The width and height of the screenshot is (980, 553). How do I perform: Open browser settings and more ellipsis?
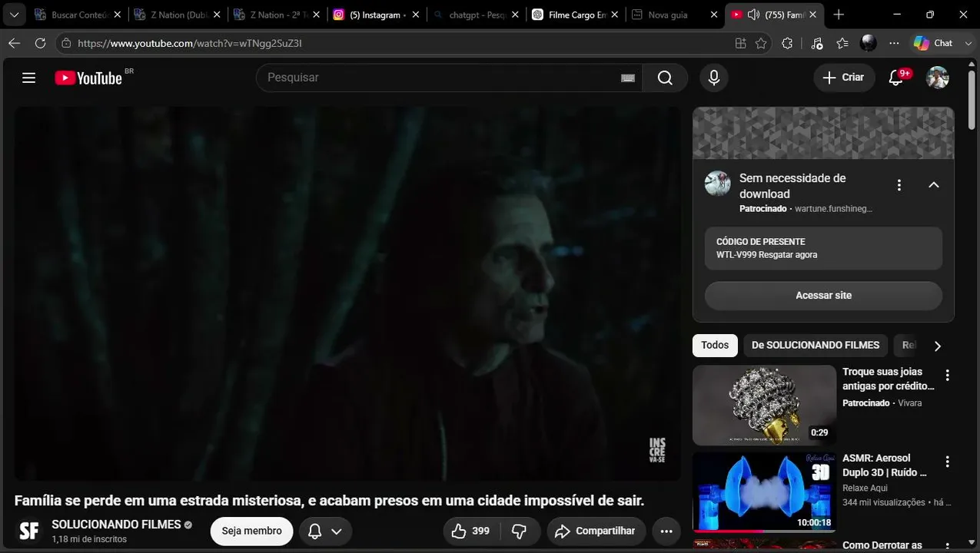894,43
